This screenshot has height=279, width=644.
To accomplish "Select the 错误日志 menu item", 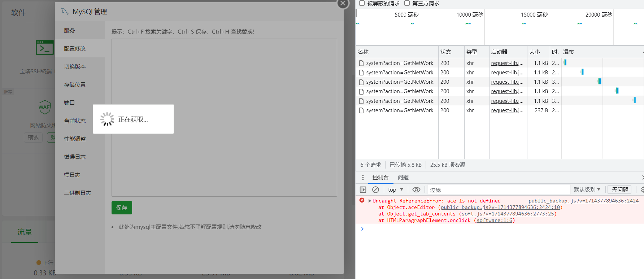I will coord(80,157).
